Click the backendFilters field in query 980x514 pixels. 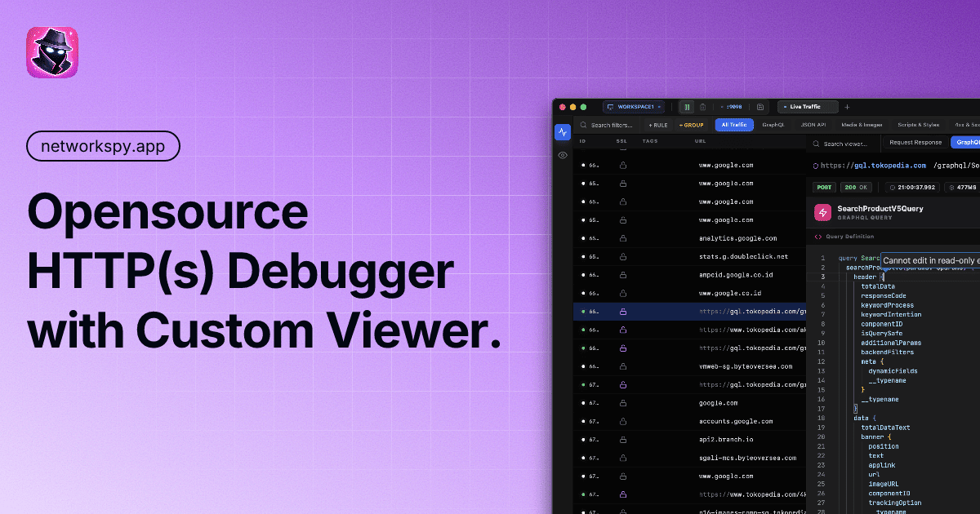pyautogui.click(x=888, y=352)
